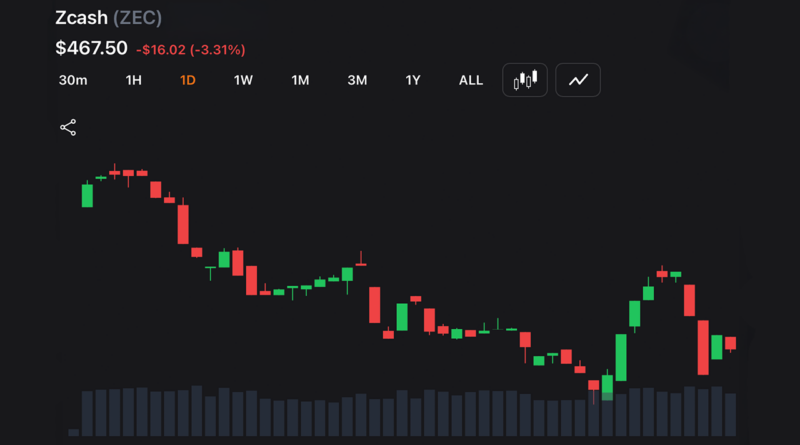Screen dimensions: 800x445
Task: Open the share chart icon
Action: [68, 128]
